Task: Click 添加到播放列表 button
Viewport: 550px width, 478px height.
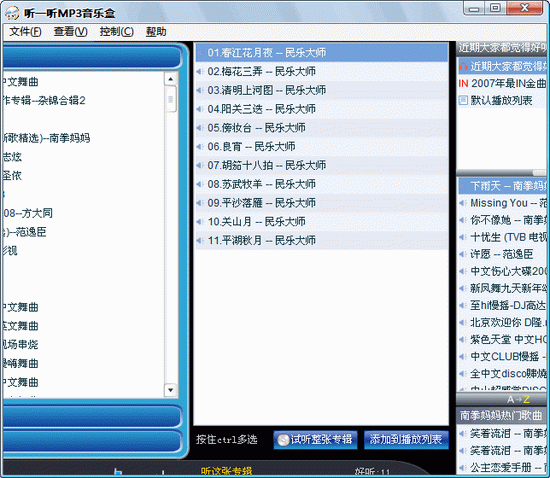Action: click(406, 439)
